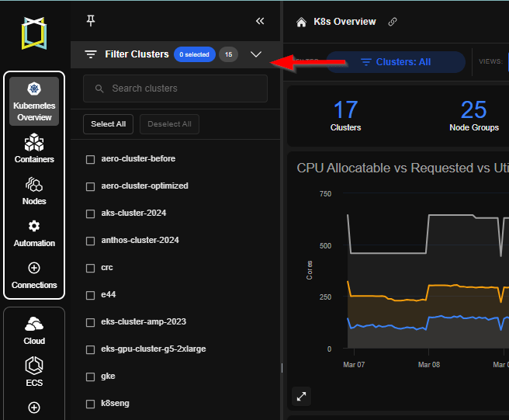Click the home icon in header
Image resolution: width=509 pixels, height=420 pixels.
coord(301,22)
